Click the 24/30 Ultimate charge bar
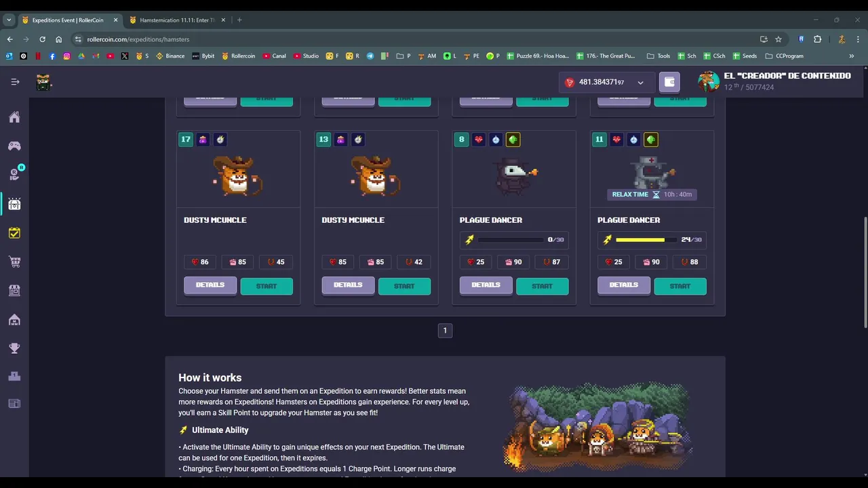Screen dimensions: 868x488 pos(652,239)
